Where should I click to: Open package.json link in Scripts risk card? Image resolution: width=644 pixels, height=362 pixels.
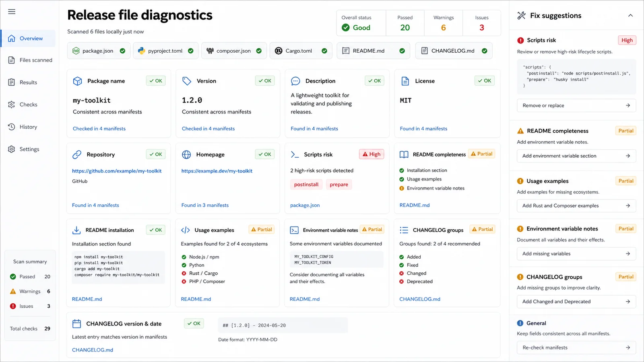point(305,205)
